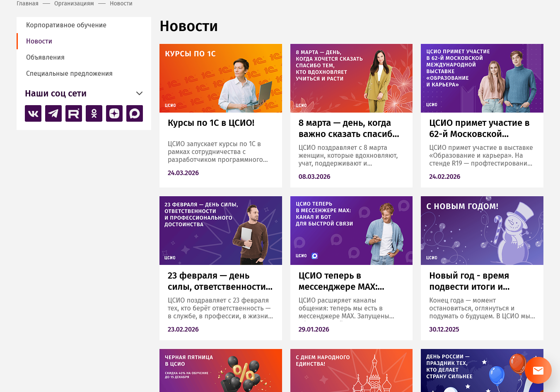Viewport: 560px width, 392px height.
Task: Open the Rutube social icon
Action: [74, 113]
